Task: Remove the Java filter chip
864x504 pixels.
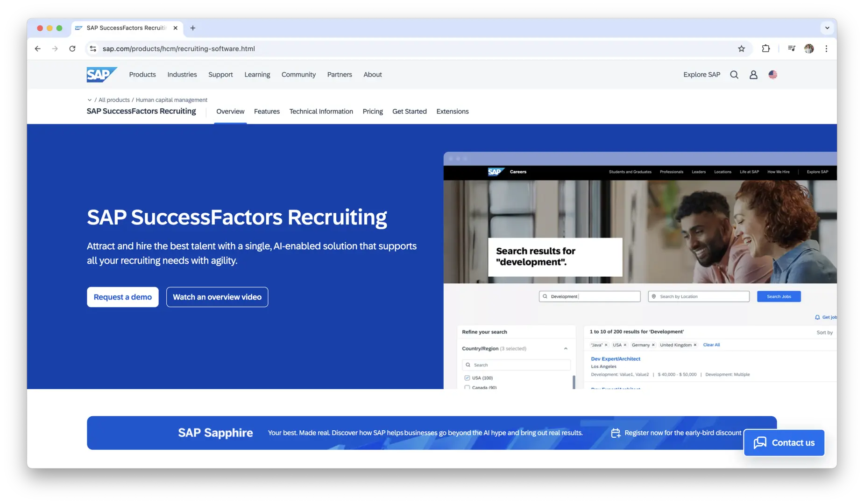Action: [606, 345]
